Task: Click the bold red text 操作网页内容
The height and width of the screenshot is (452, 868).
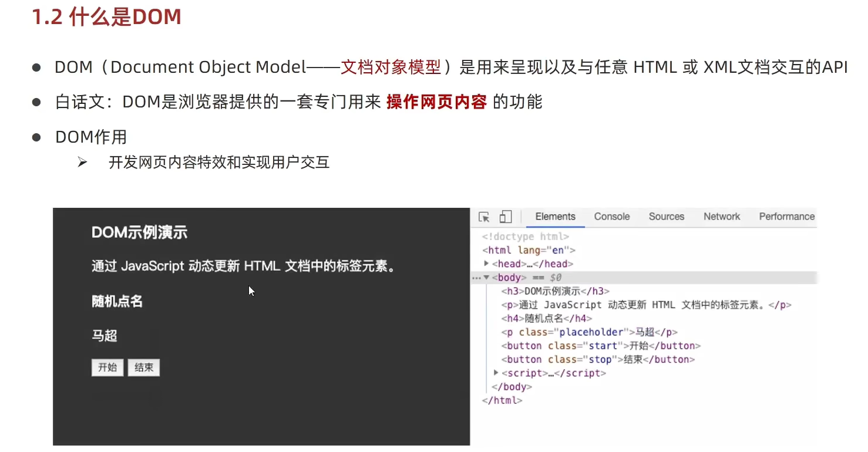Action: point(437,102)
